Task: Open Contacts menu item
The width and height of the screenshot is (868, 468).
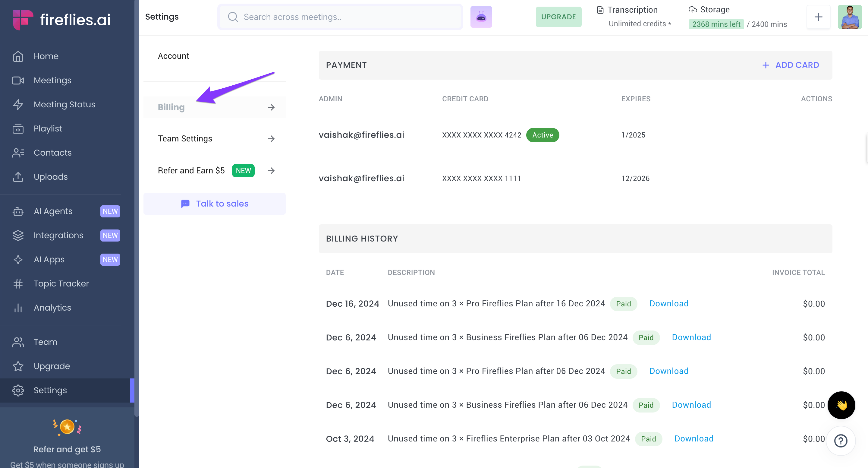Action: tap(52, 153)
